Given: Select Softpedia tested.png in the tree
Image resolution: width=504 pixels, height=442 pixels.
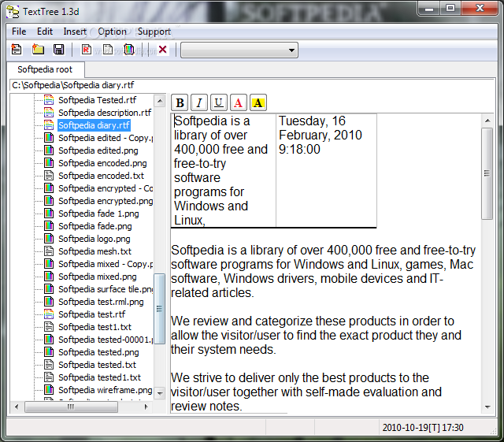Looking at the screenshot, I should pos(98,352).
